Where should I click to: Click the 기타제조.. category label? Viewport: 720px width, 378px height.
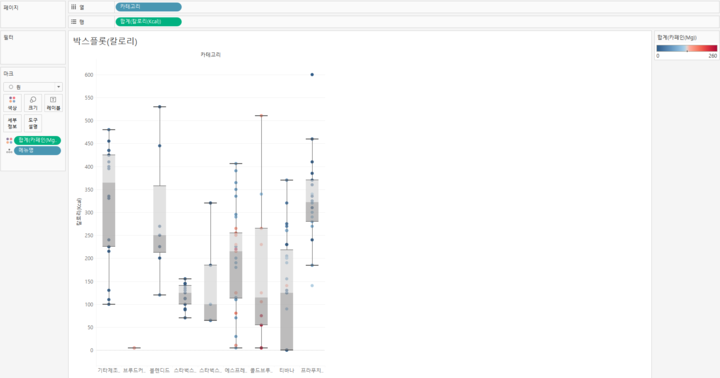point(108,370)
